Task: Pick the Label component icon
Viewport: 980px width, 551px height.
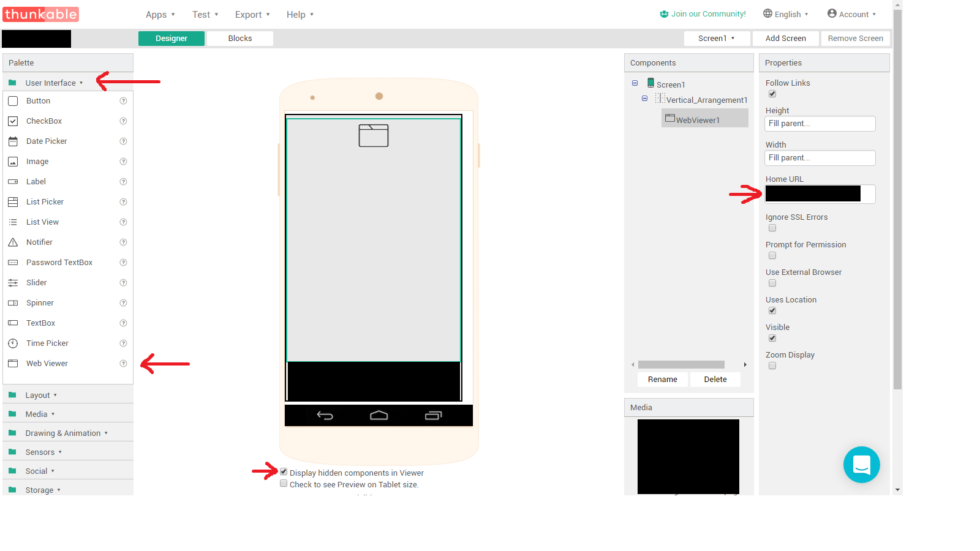Action: tap(13, 182)
